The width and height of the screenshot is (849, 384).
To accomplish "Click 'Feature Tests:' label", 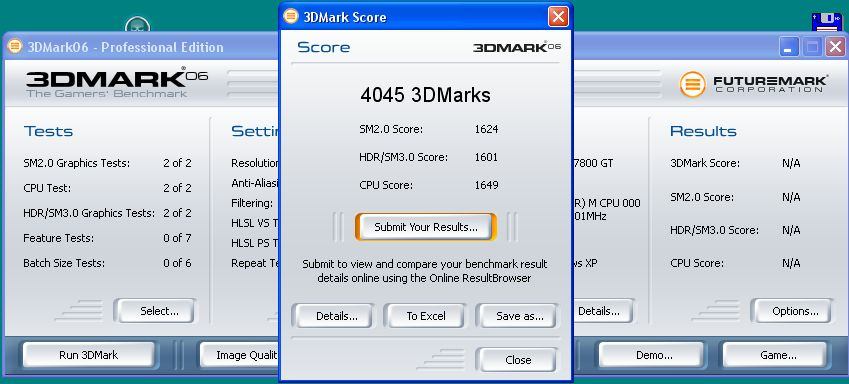I will [58, 238].
